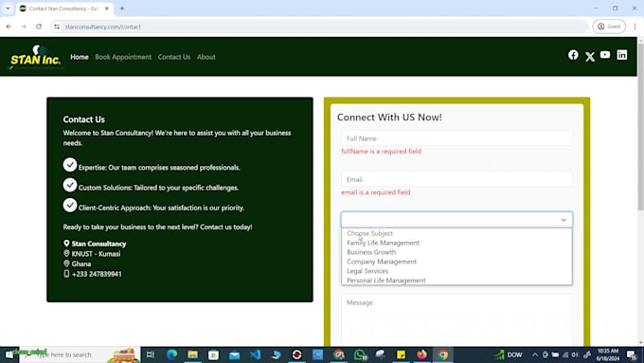Image resolution: width=644 pixels, height=363 pixels.
Task: Show hidden system tray icons
Action: click(x=535, y=354)
